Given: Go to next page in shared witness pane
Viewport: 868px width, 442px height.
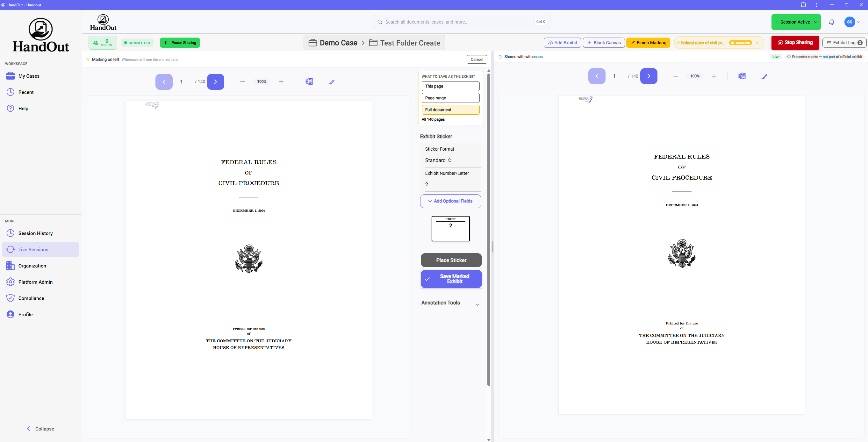Looking at the screenshot, I should coord(649,76).
